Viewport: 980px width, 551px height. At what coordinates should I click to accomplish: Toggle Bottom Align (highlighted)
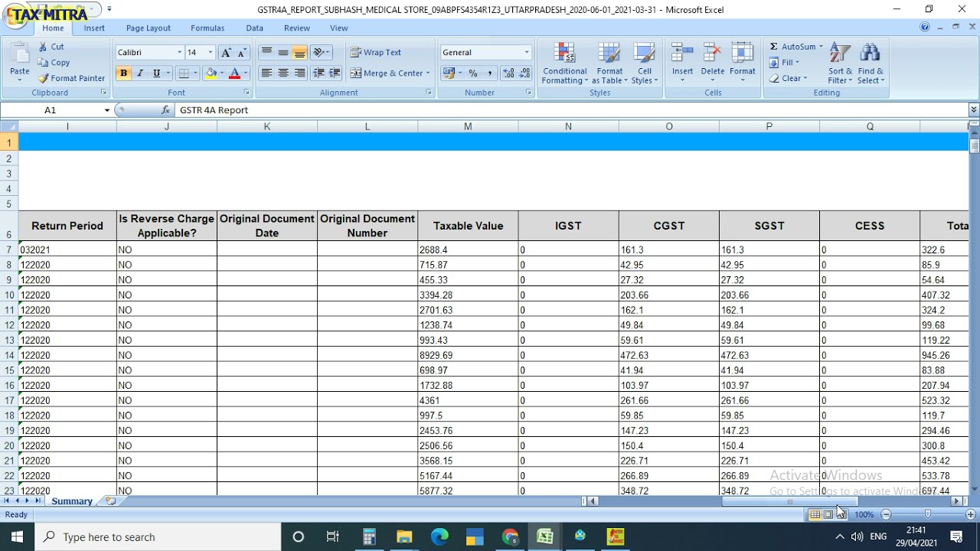300,53
